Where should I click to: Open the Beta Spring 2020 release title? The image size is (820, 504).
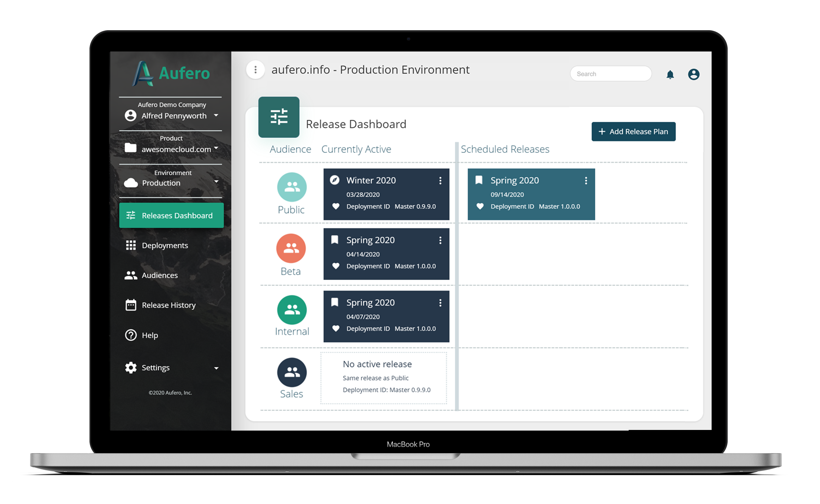pyautogui.click(x=371, y=240)
